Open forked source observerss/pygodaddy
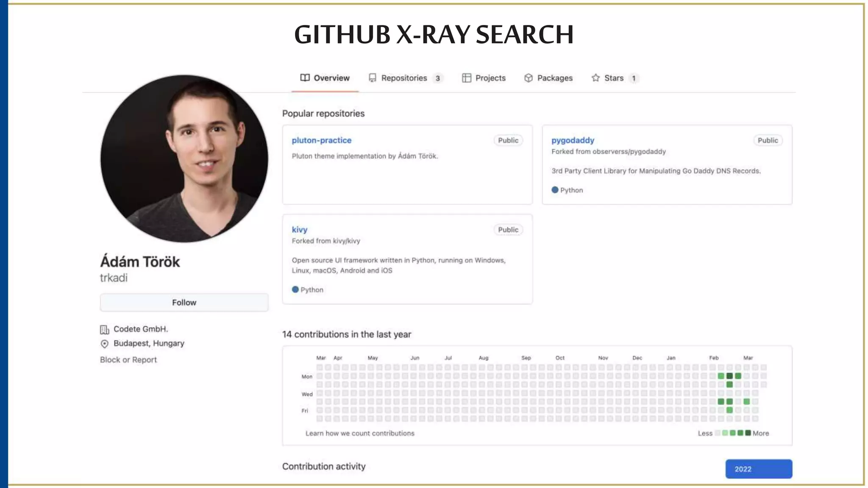Screen dimensions: 868x488 coord(629,152)
